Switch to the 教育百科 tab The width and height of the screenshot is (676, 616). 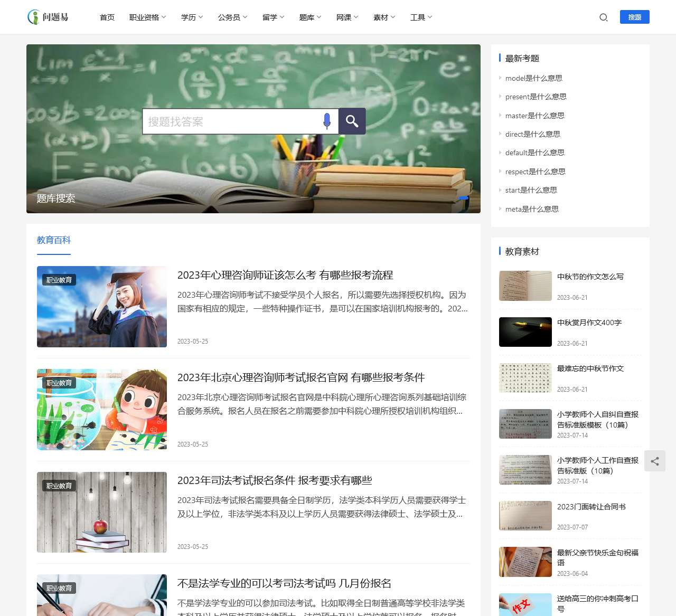pos(53,240)
